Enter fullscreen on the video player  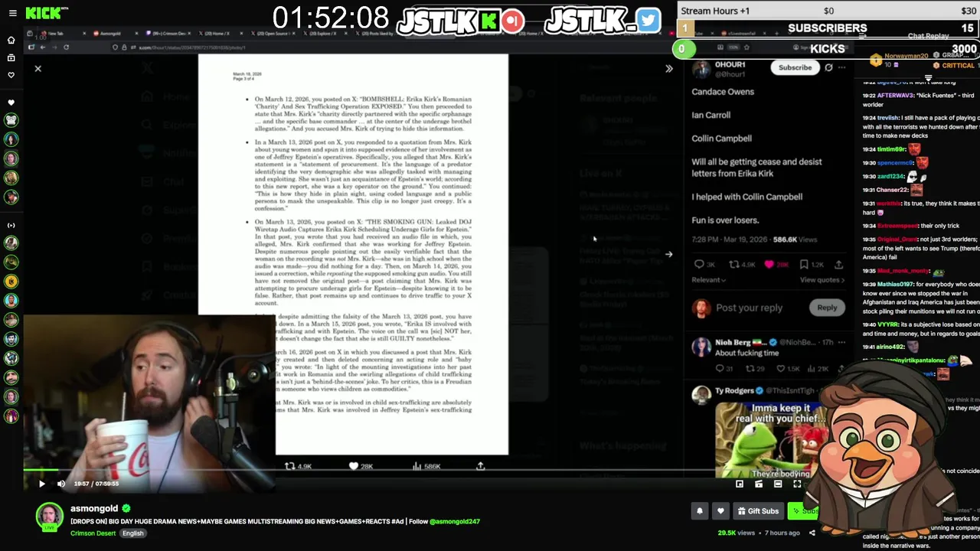pos(797,484)
